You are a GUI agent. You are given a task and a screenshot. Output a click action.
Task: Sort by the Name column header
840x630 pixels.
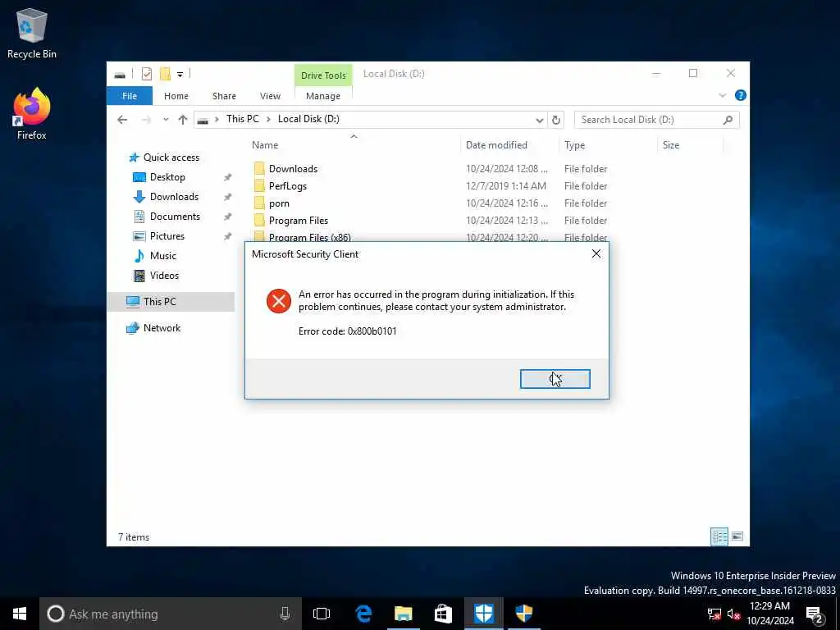click(265, 144)
